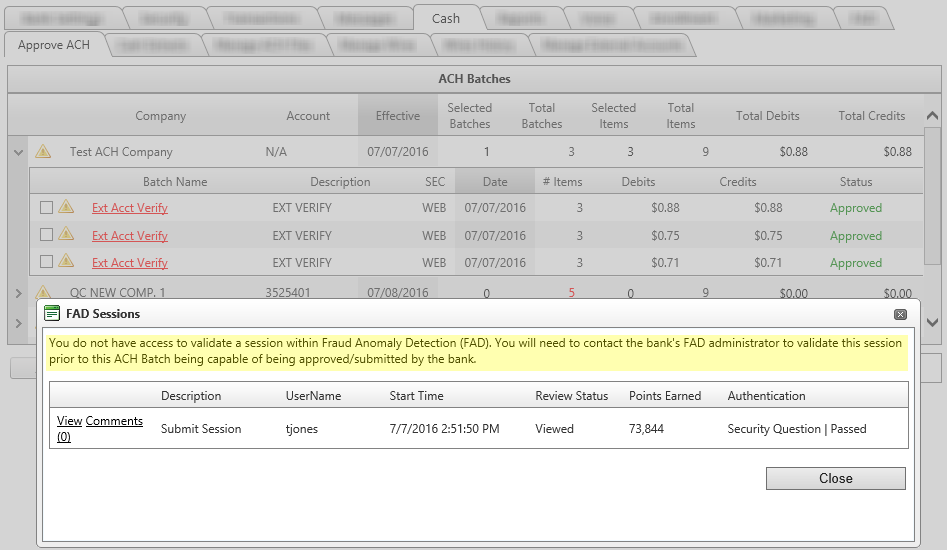The height and width of the screenshot is (550, 947).
Task: Tick the checkbox for the $0.71 batch
Action: point(46,262)
